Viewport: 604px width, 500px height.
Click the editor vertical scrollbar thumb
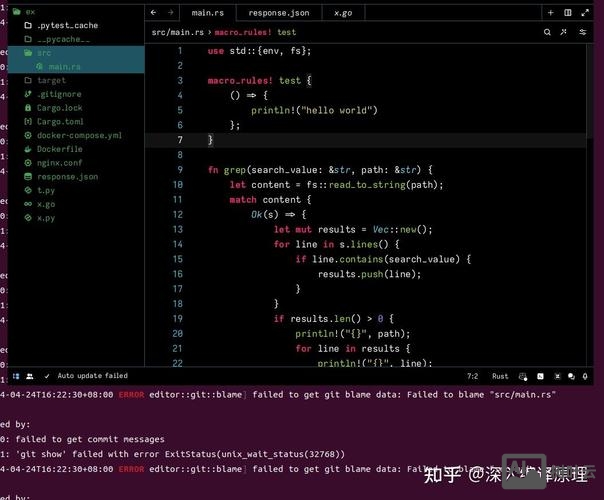pos(590,91)
